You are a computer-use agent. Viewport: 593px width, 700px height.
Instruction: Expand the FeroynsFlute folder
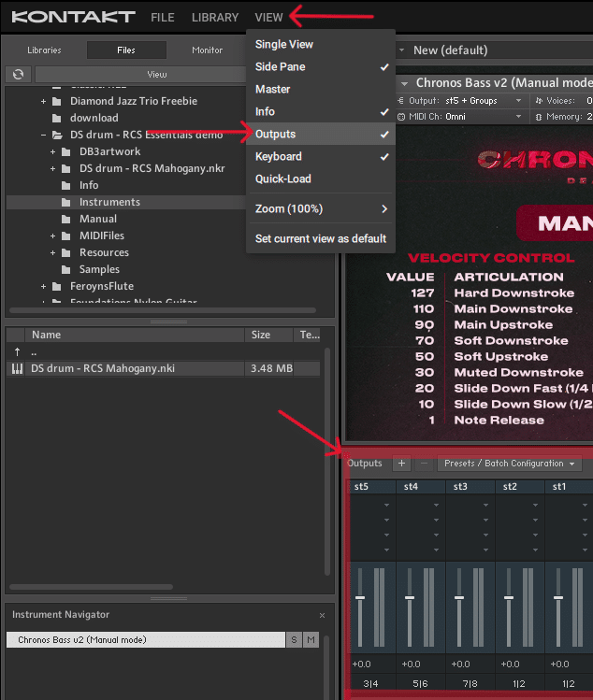click(43, 287)
